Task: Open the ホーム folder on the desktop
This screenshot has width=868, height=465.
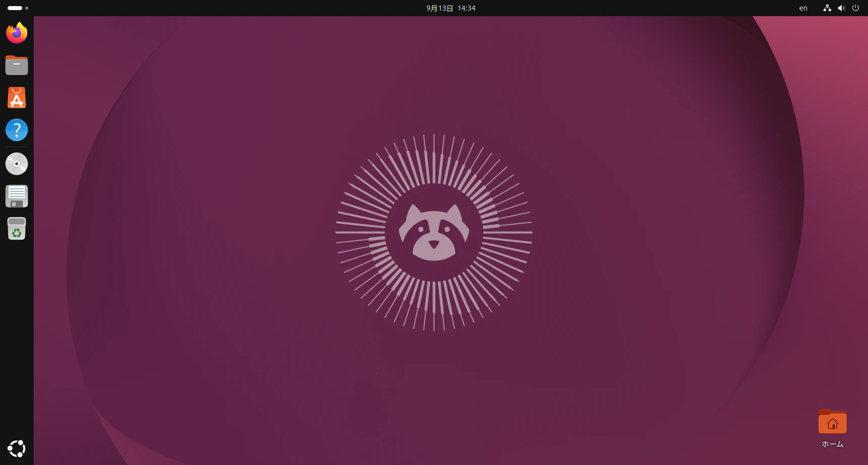Action: pyautogui.click(x=833, y=429)
